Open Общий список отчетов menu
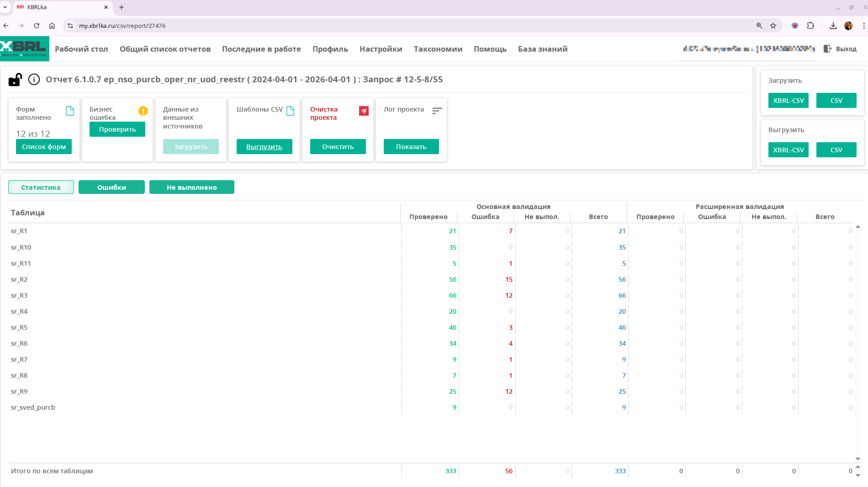This screenshot has height=487, width=868. coord(165,49)
